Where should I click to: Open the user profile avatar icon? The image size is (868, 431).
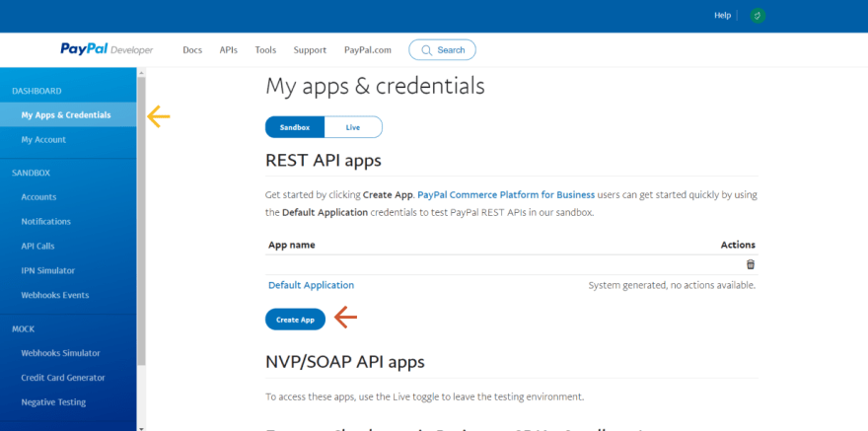758,16
